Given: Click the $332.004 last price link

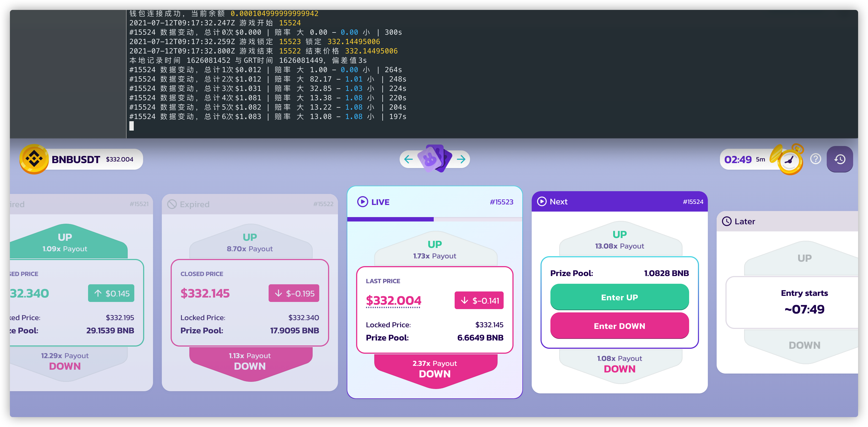Looking at the screenshot, I should pos(393,301).
